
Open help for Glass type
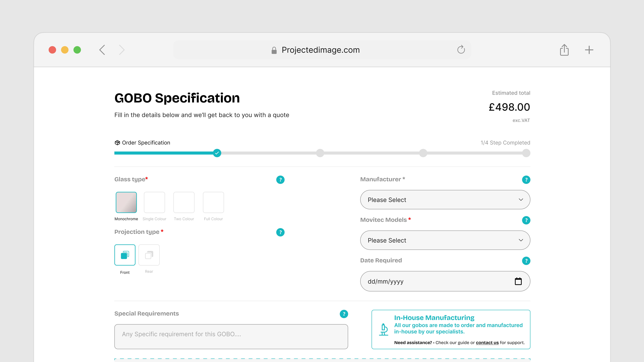280,180
